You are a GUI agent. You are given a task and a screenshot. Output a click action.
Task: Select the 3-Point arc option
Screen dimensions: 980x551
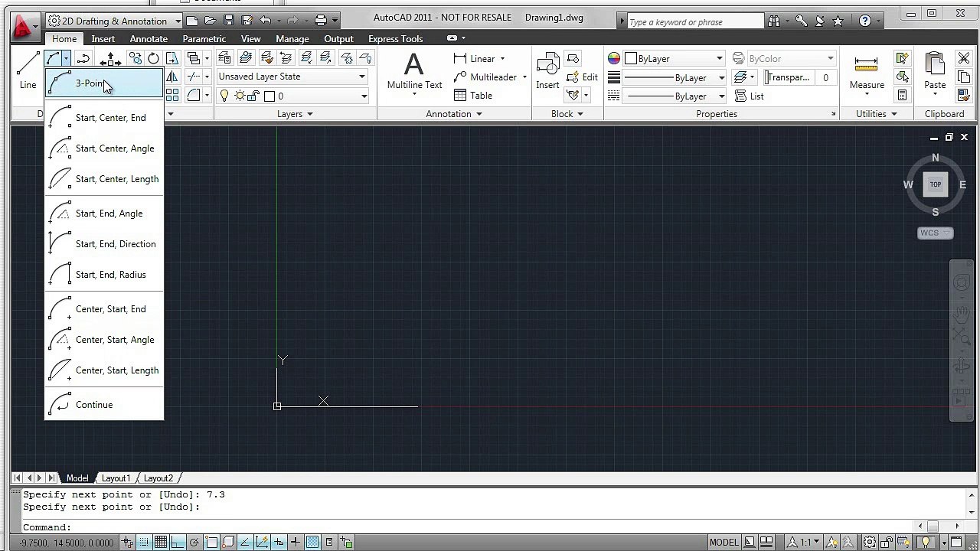click(x=104, y=83)
